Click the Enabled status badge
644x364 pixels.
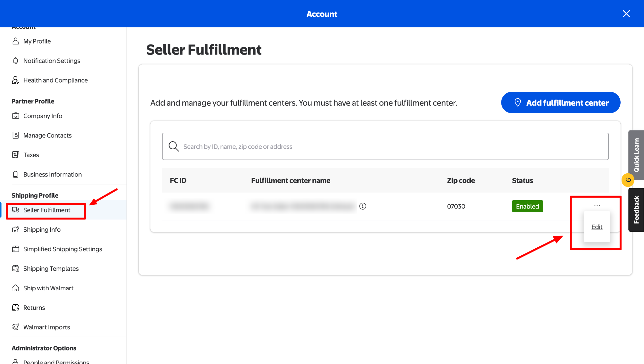[528, 206]
